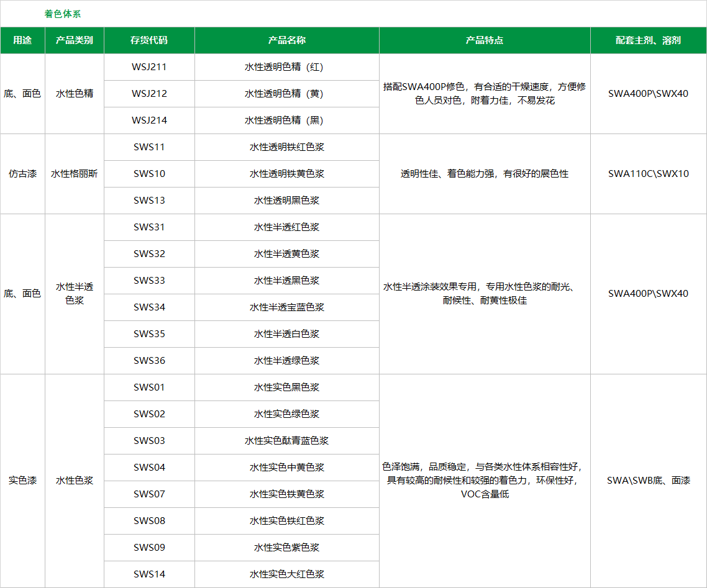Click the SWA110C\SWX10 cell
Viewport: 707px width, 588px height.
[x=649, y=173]
